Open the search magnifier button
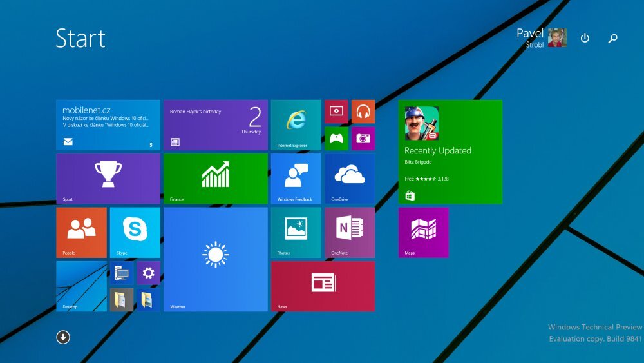The height and width of the screenshot is (363, 644). pos(613,38)
